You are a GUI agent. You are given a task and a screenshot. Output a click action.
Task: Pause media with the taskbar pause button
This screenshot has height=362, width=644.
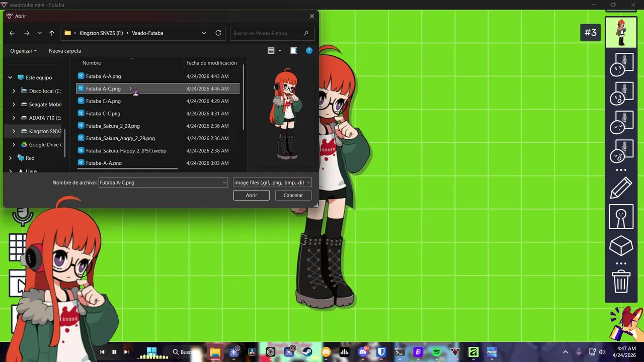(114, 352)
